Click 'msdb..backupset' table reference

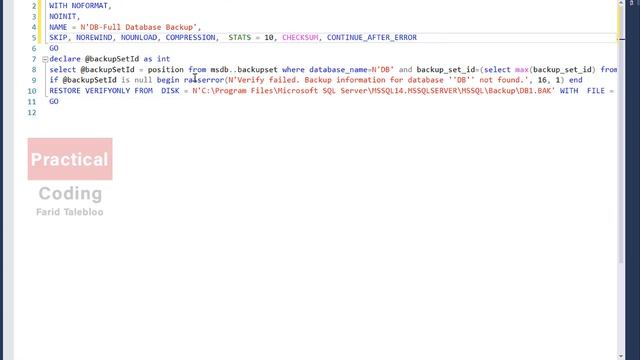pyautogui.click(x=244, y=69)
